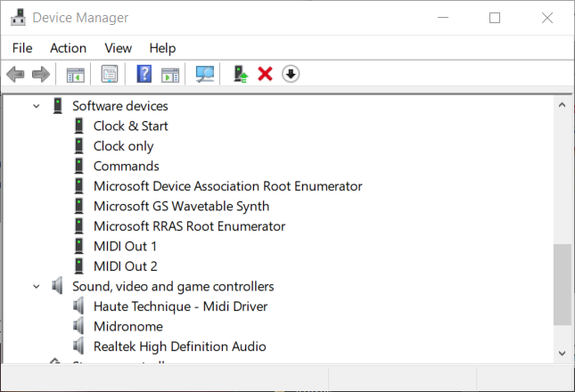The height and width of the screenshot is (392, 575).
Task: Collapse the Software devices category
Action: click(37, 106)
